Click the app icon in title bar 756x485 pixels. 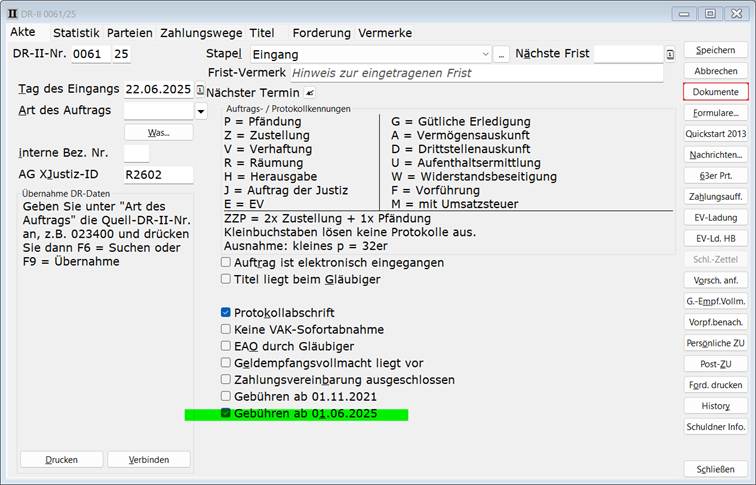pyautogui.click(x=13, y=13)
